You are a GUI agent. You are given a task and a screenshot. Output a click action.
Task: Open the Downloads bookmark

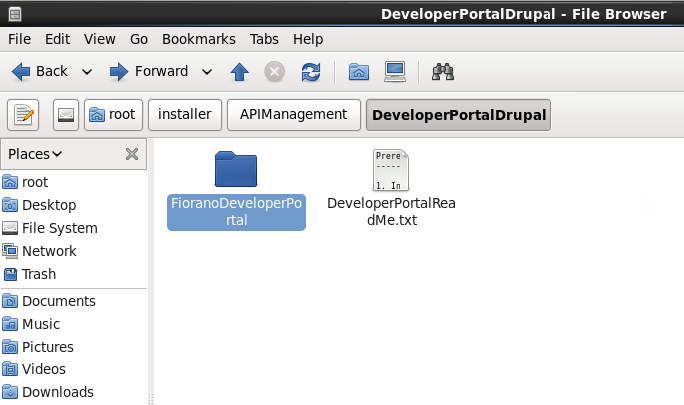tap(73, 392)
